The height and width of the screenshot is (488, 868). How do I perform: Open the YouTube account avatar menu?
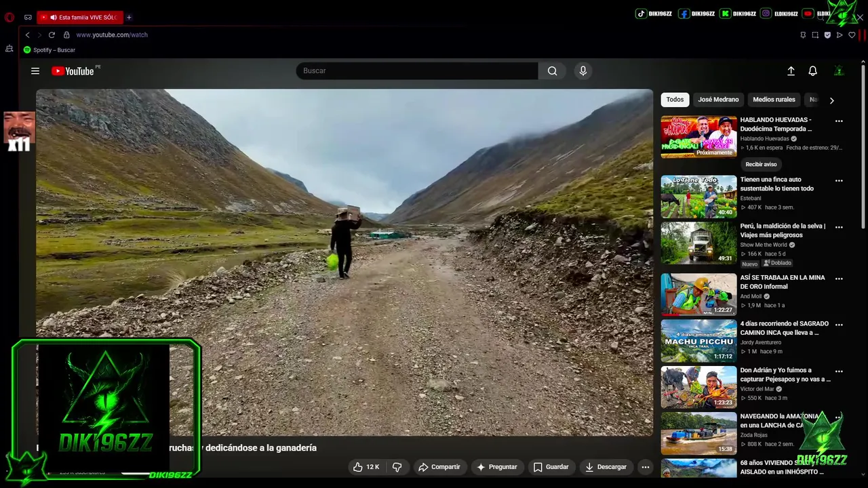click(x=839, y=70)
